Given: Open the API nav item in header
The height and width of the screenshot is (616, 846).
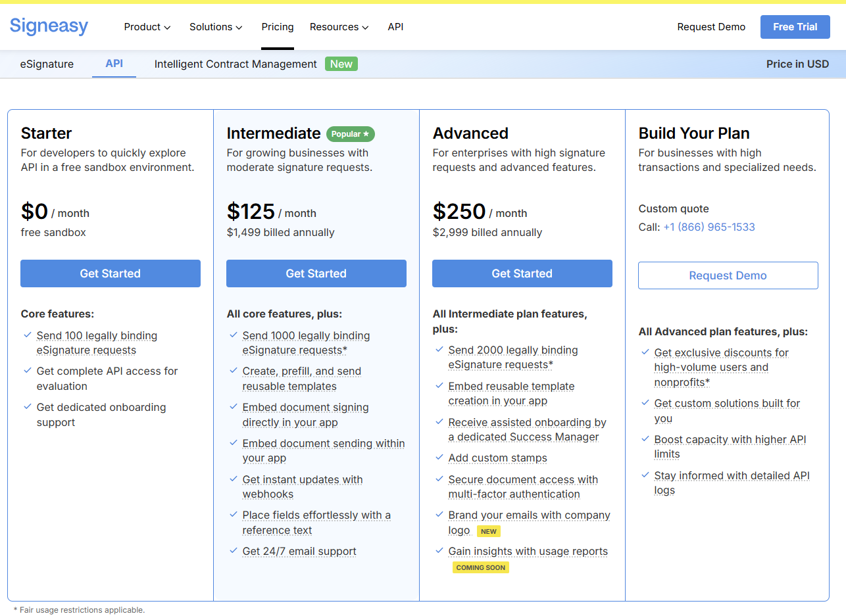Looking at the screenshot, I should [x=395, y=27].
